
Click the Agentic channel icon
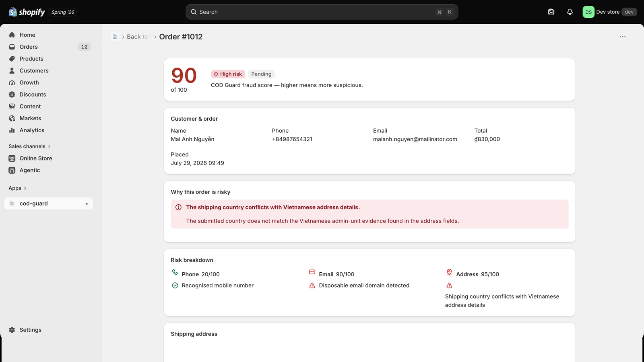(x=12, y=170)
